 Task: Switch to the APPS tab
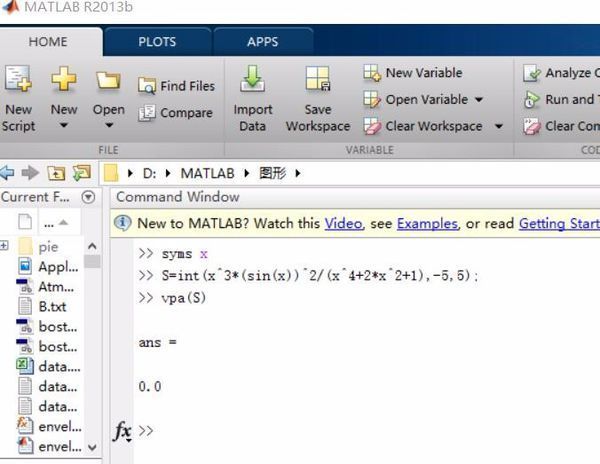263,42
